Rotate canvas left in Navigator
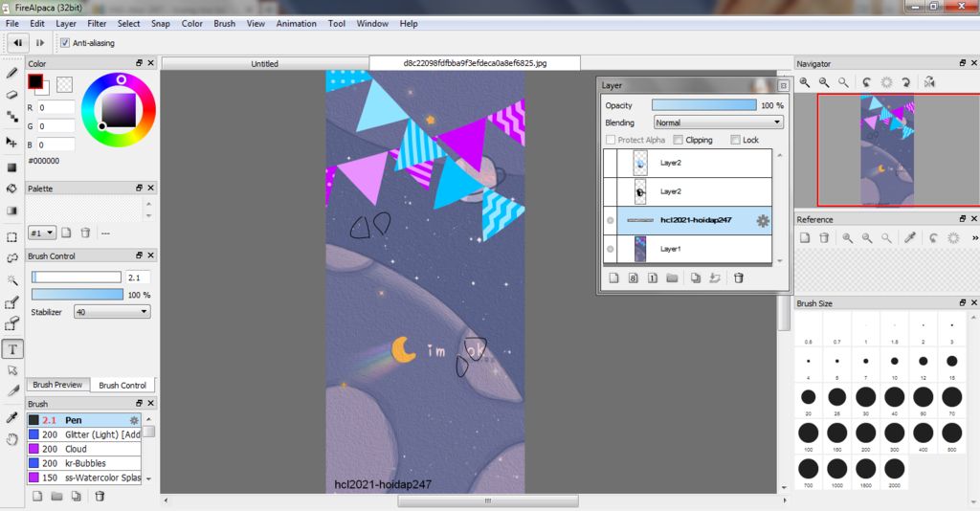This screenshot has height=511, width=980. pos(866,82)
